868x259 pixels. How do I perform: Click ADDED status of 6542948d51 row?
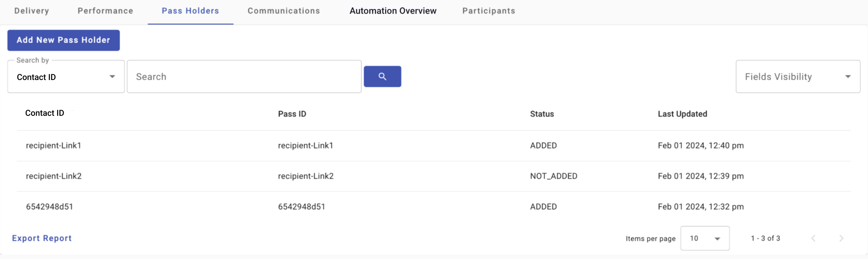tap(543, 207)
